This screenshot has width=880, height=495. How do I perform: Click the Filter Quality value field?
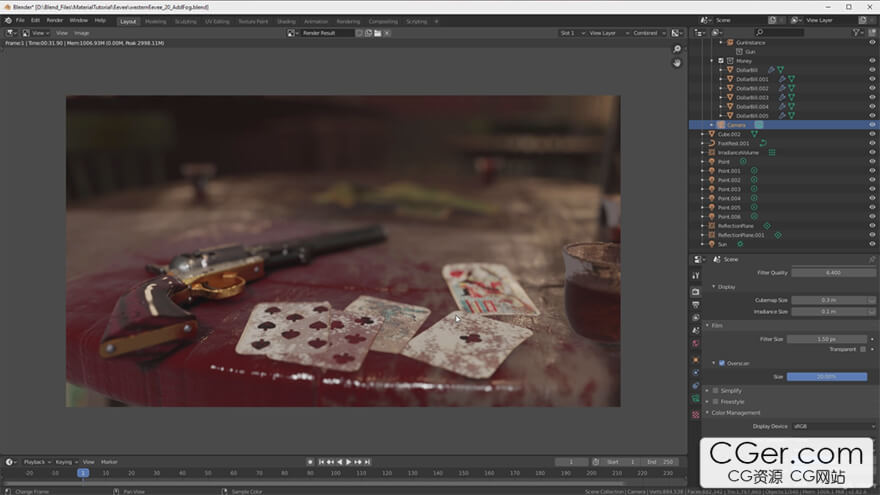point(833,273)
